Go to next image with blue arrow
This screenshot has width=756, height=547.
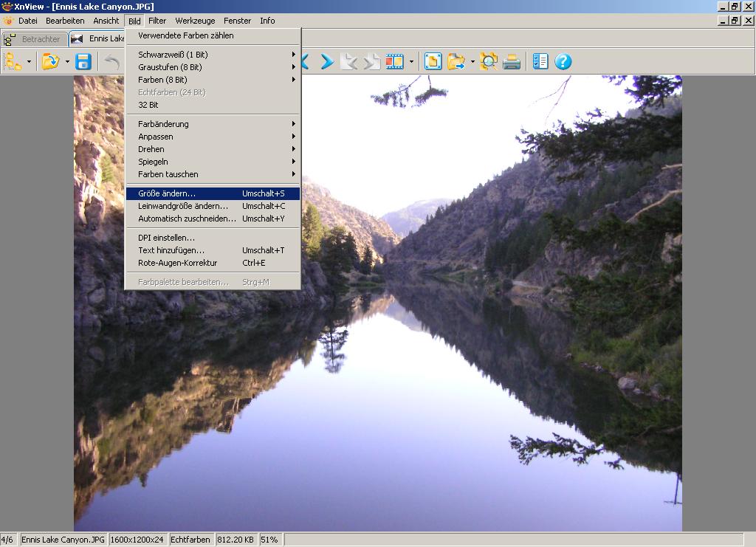pos(327,62)
